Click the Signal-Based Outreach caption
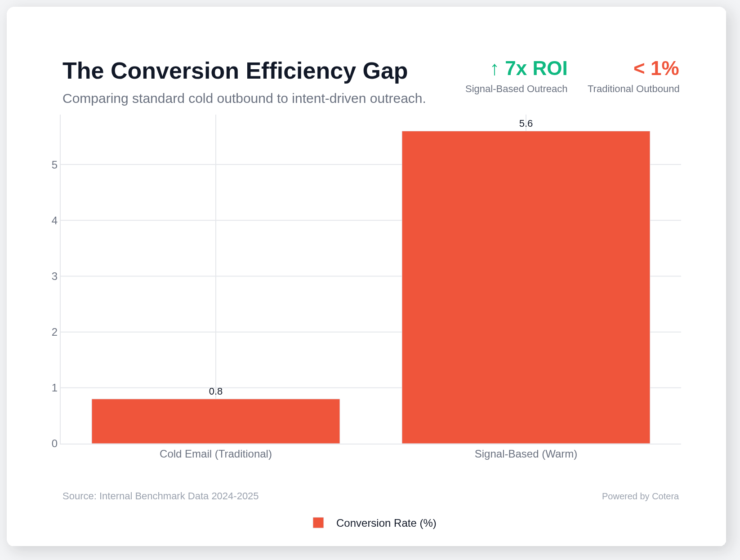The width and height of the screenshot is (740, 560). pyautogui.click(x=516, y=89)
